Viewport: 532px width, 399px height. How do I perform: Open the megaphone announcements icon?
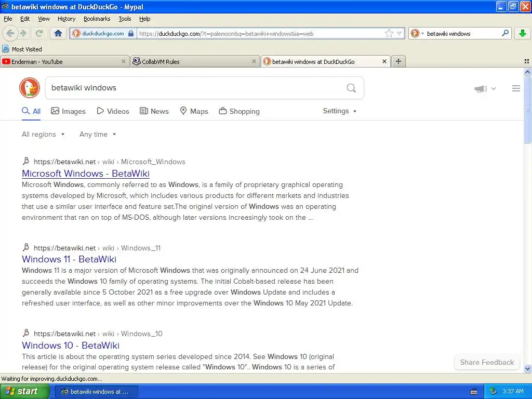(481, 89)
